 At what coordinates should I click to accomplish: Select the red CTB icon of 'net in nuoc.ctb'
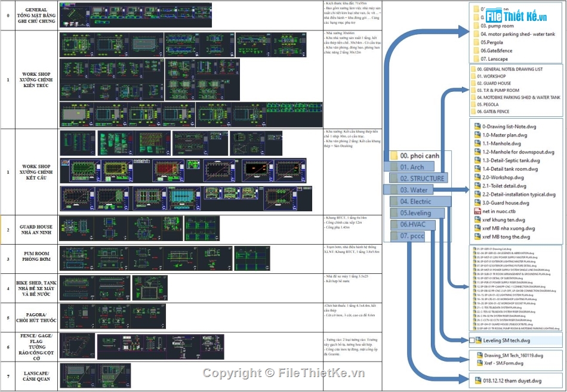point(477,211)
